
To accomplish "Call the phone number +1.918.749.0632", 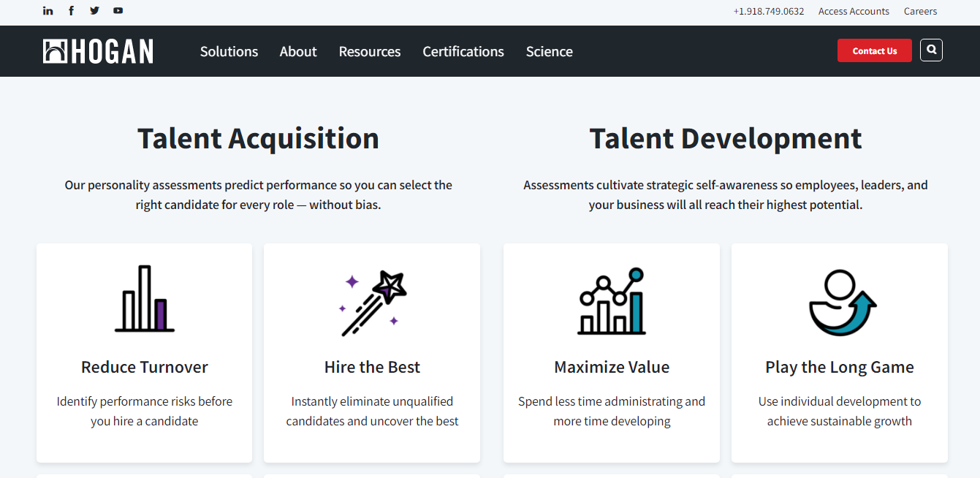I will coord(769,11).
